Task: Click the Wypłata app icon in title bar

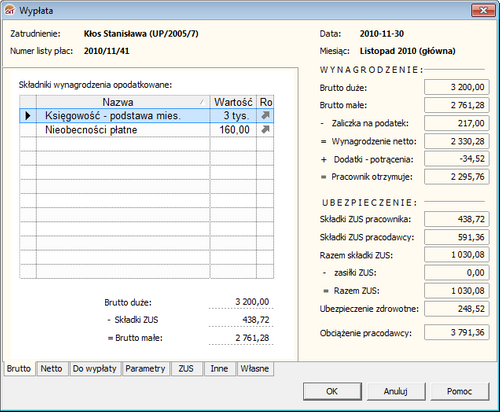Action: click(10, 10)
